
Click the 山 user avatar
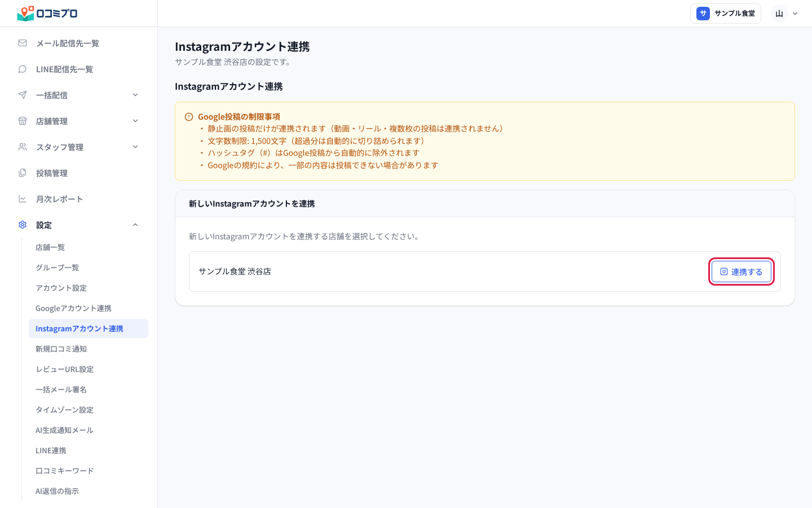(779, 14)
